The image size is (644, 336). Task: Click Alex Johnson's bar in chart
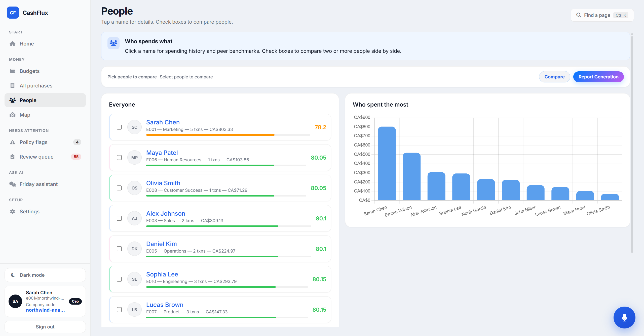[436, 186]
